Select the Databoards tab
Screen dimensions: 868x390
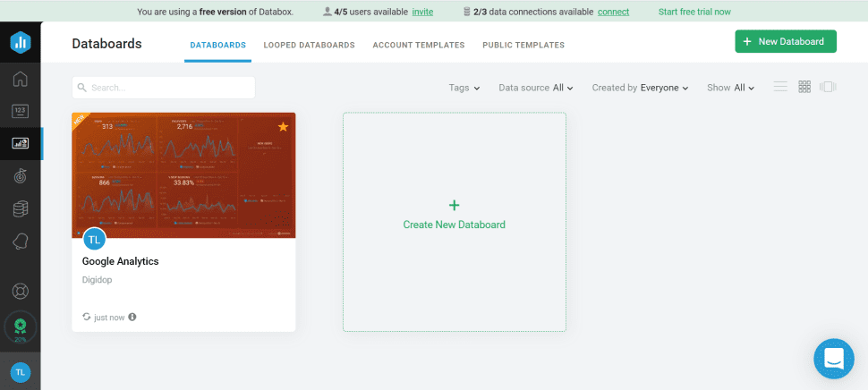point(218,46)
